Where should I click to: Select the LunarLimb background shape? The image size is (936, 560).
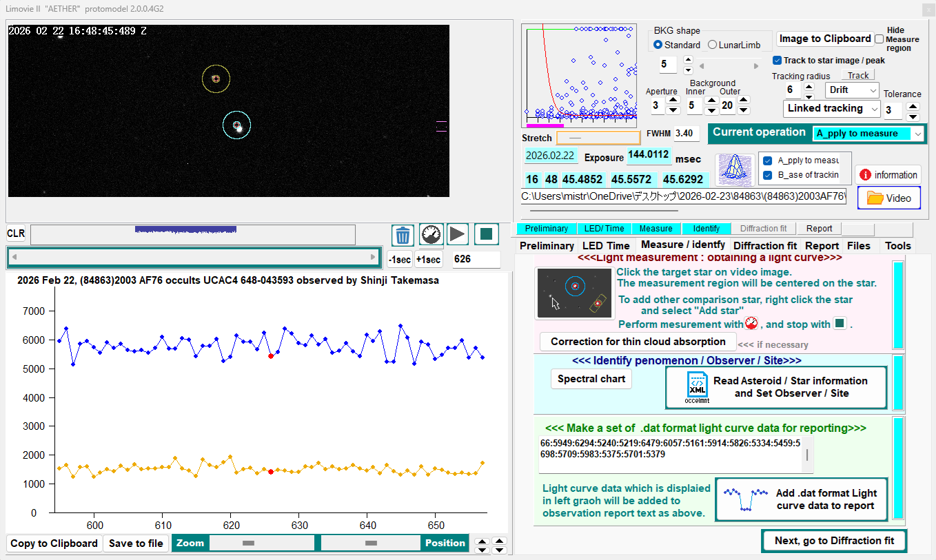tap(713, 45)
